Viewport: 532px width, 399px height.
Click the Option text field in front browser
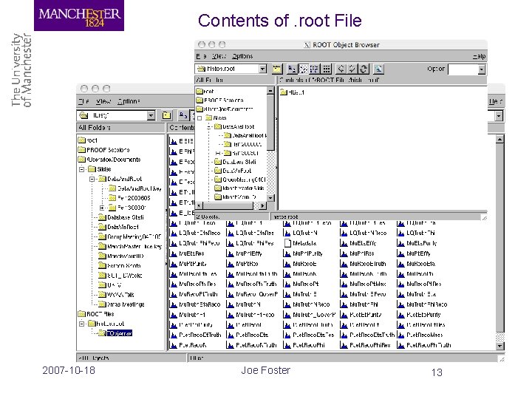(x=463, y=69)
